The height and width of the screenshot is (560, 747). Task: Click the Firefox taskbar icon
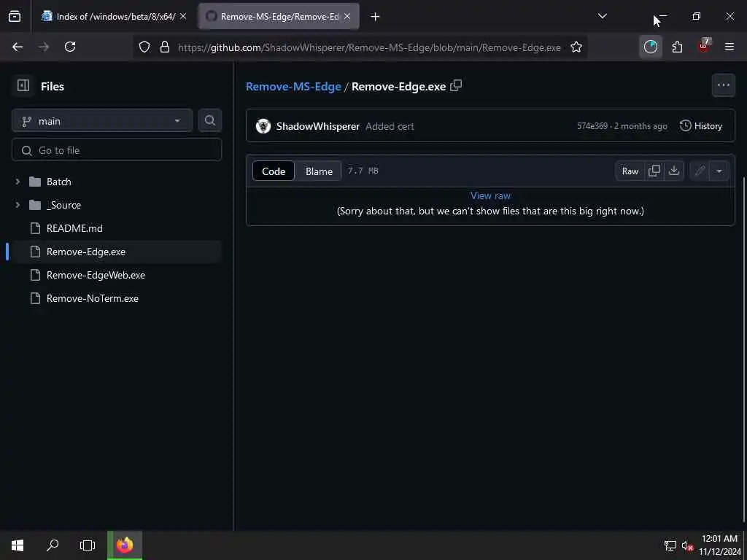point(125,545)
